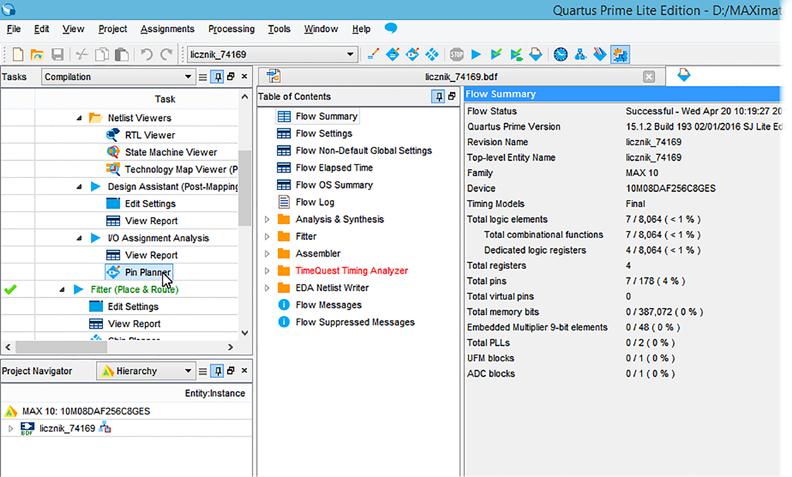The image size is (792, 477).
Task: Click the highlighted rightmost toolbar icon
Action: click(620, 54)
